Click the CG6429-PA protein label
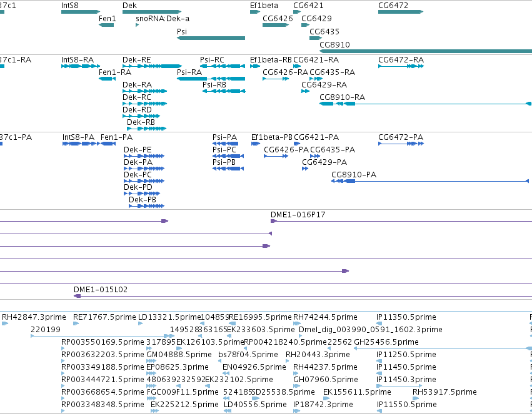532x414 pixels. 324,162
